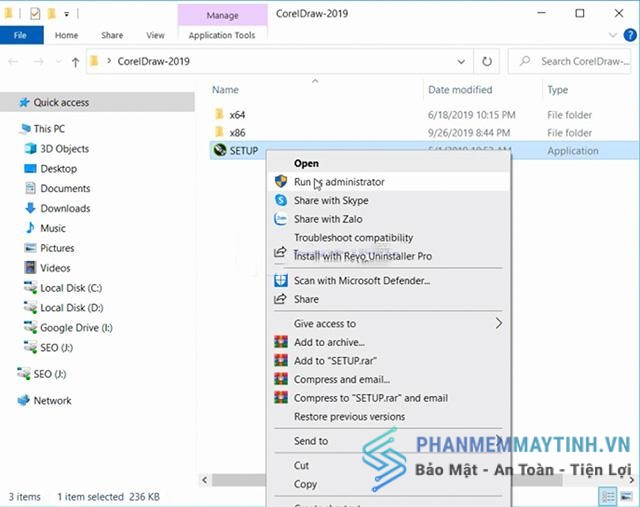Select Quick access in navigation pane
Screen dimensions: 640x507
97,102
